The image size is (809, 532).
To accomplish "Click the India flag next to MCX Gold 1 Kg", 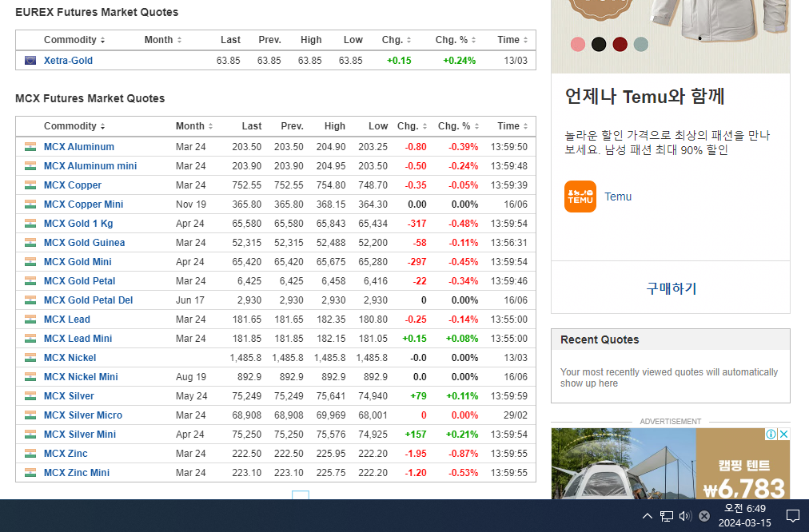I will (x=30, y=224).
